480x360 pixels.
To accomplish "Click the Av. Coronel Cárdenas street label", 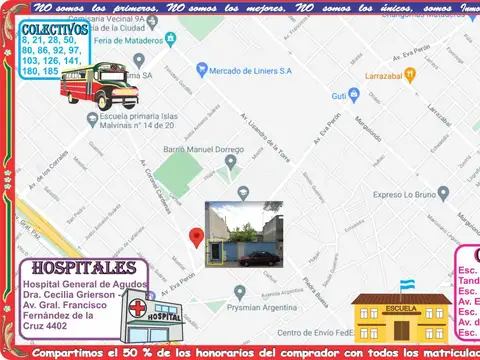I will [156, 187].
